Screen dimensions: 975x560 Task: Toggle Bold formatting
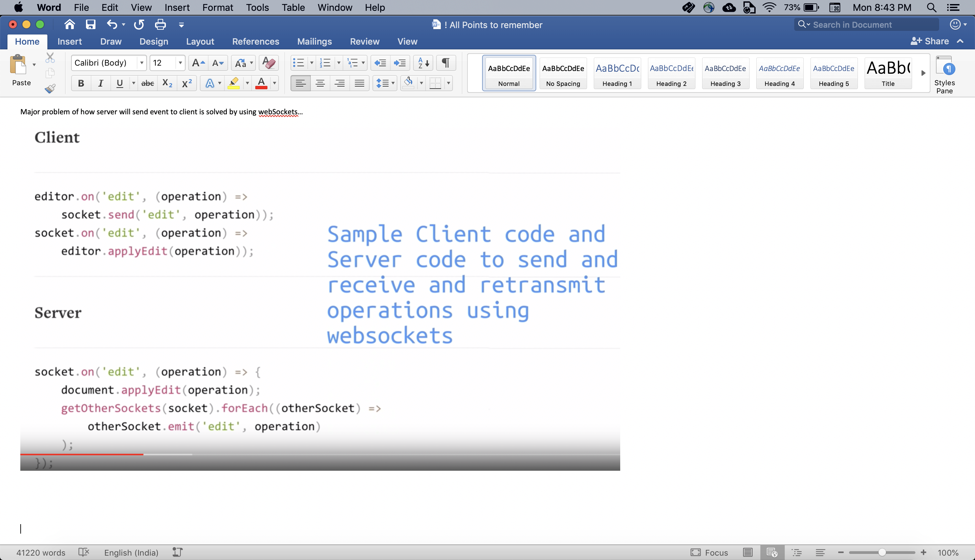tap(81, 83)
